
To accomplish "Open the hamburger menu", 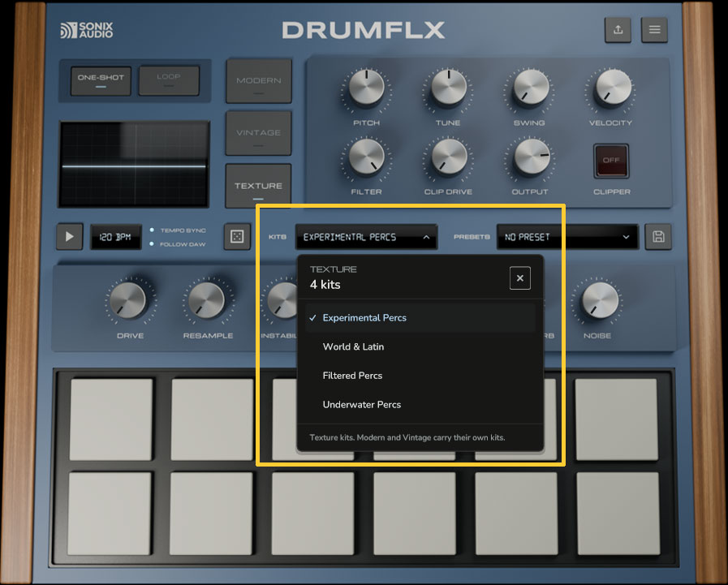I will tap(654, 30).
